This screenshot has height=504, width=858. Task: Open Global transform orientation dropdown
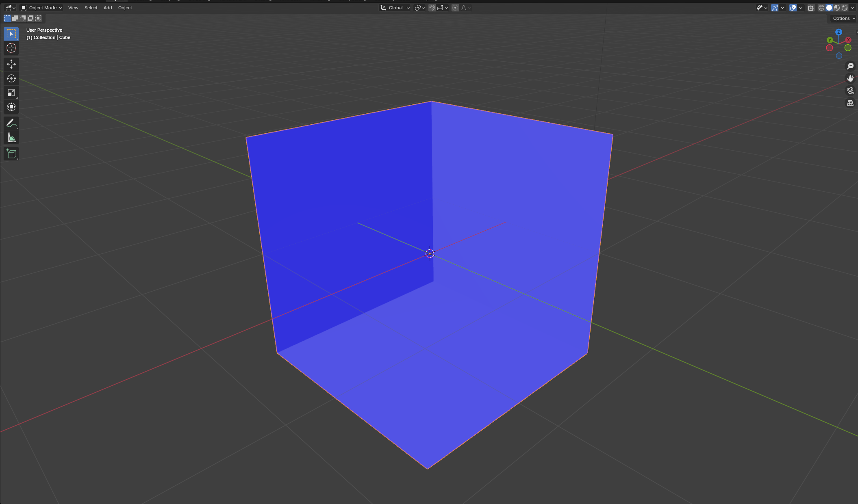(x=395, y=8)
